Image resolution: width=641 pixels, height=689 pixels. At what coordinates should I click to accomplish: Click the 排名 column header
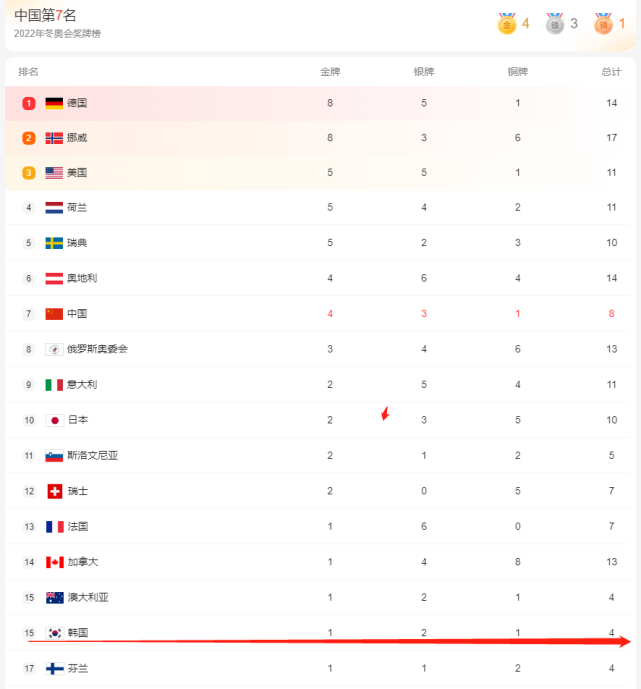click(x=28, y=72)
